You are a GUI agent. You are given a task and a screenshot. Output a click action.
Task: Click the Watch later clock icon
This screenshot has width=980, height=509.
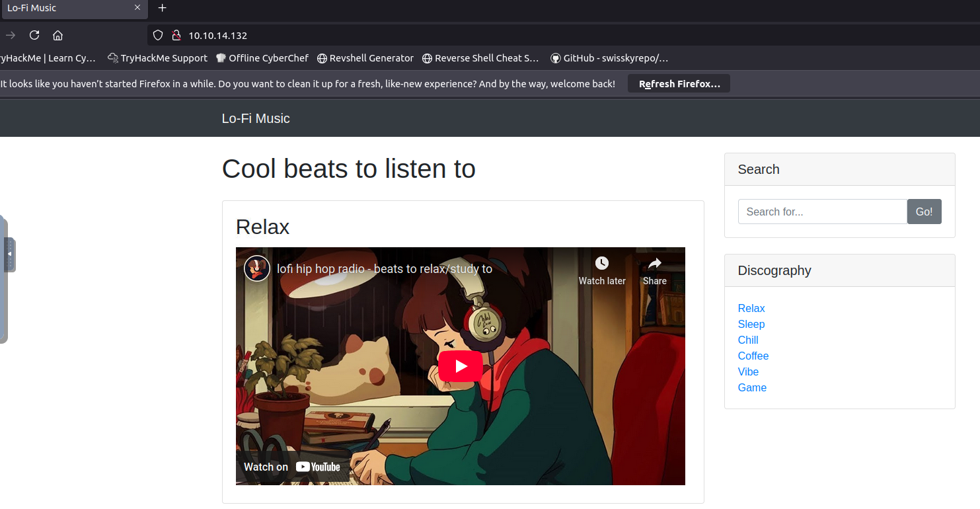click(x=601, y=264)
